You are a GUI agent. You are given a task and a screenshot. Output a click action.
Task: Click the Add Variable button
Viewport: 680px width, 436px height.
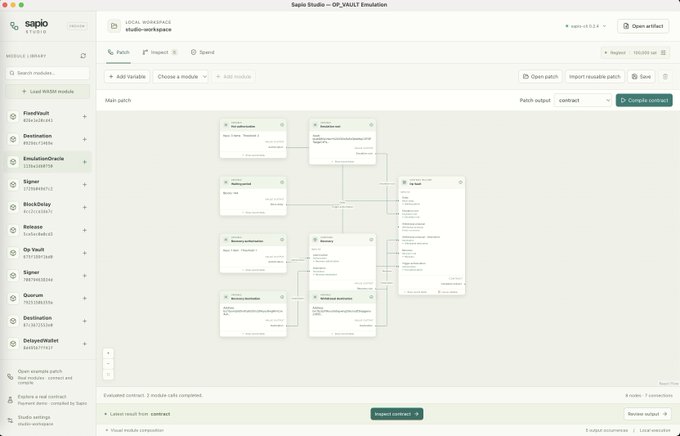point(127,77)
